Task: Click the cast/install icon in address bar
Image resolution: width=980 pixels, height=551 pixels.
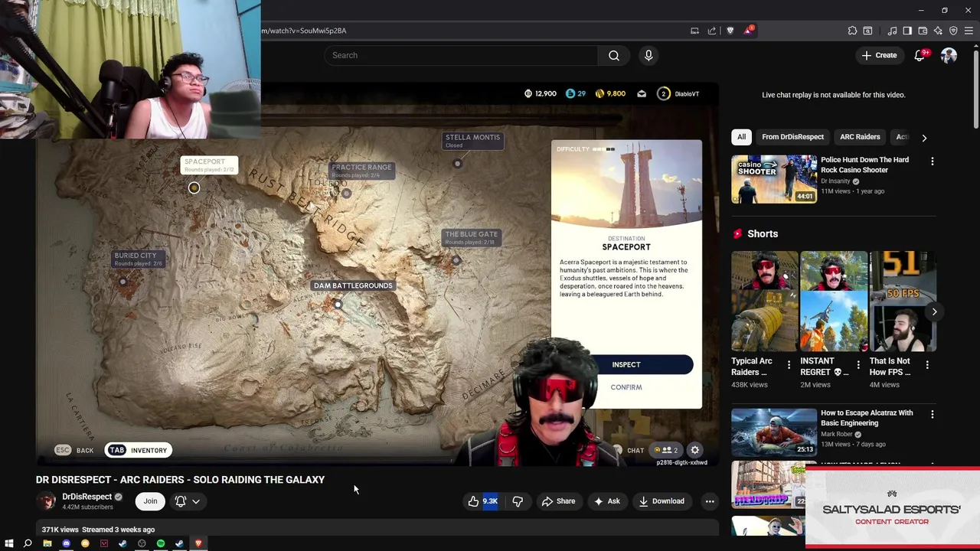Action: 694,31
